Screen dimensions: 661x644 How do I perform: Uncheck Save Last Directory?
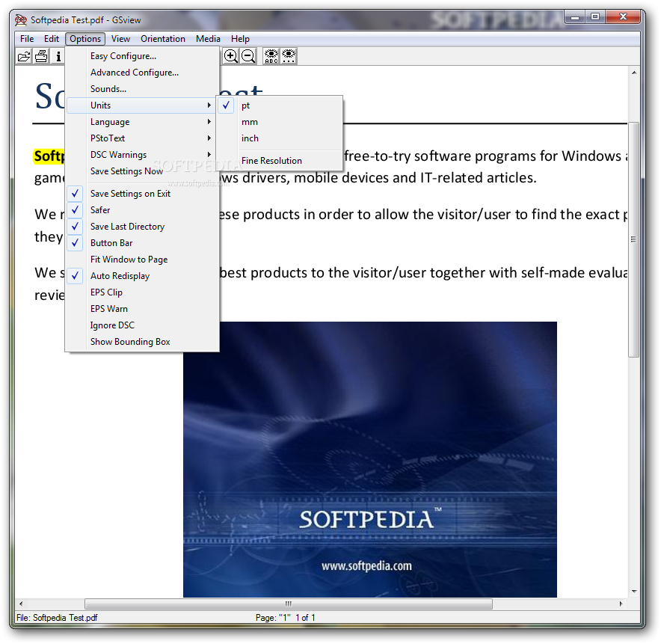(143, 227)
